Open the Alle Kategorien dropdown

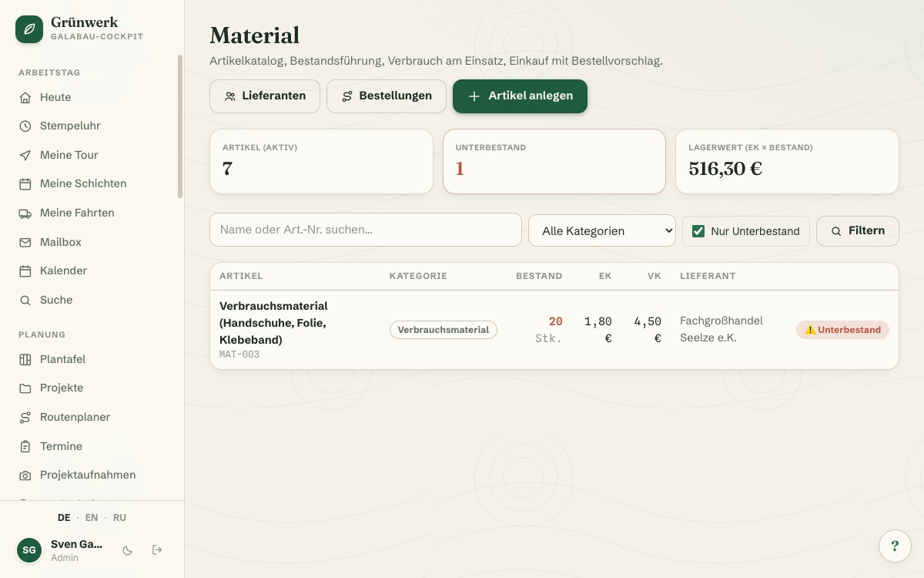[x=602, y=230]
